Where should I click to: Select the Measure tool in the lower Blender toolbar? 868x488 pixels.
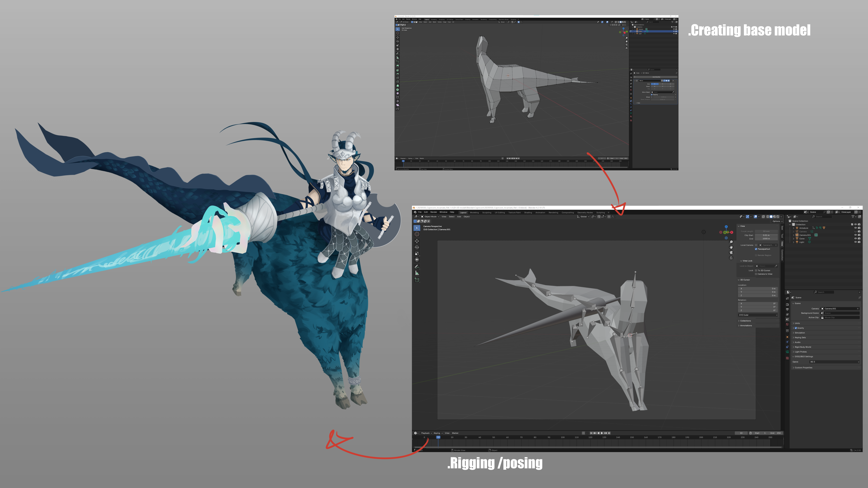coord(417,273)
